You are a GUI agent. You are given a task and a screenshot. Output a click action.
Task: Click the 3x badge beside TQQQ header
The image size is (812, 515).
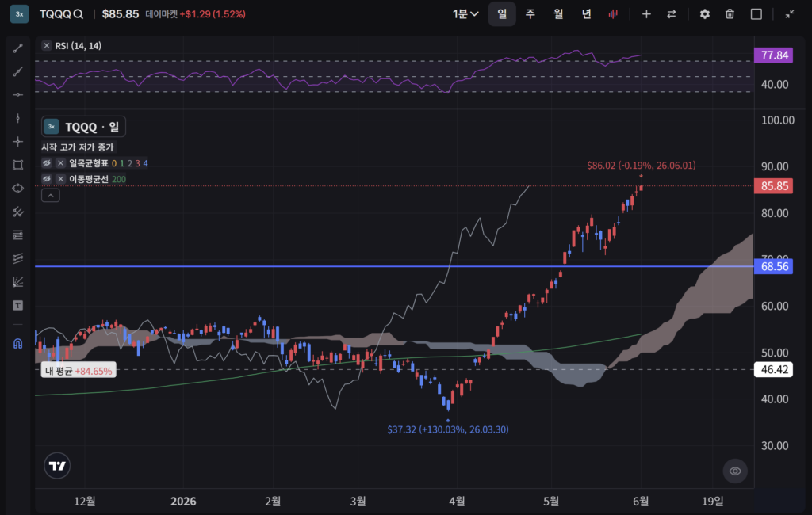click(x=19, y=14)
